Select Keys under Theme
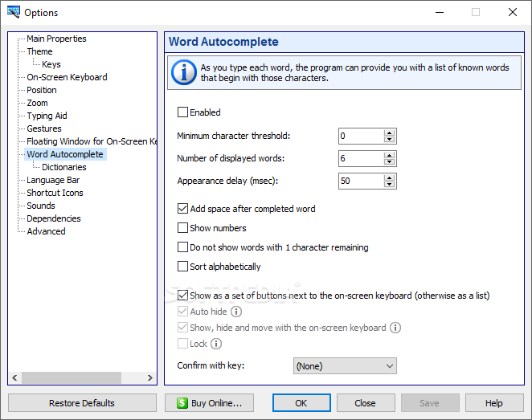Viewport: 532px width, 420px height. pyautogui.click(x=51, y=64)
